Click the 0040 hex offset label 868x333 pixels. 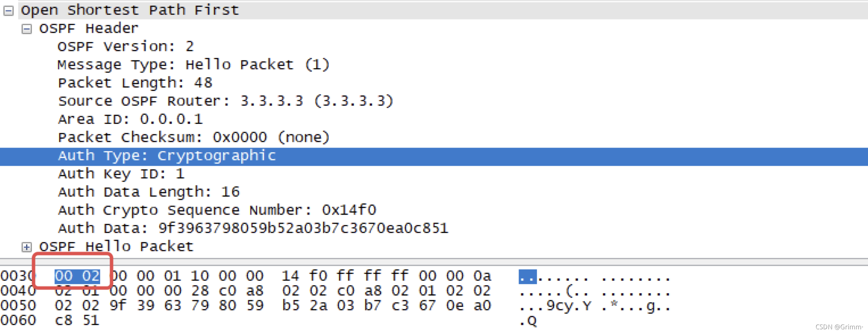[x=18, y=291]
